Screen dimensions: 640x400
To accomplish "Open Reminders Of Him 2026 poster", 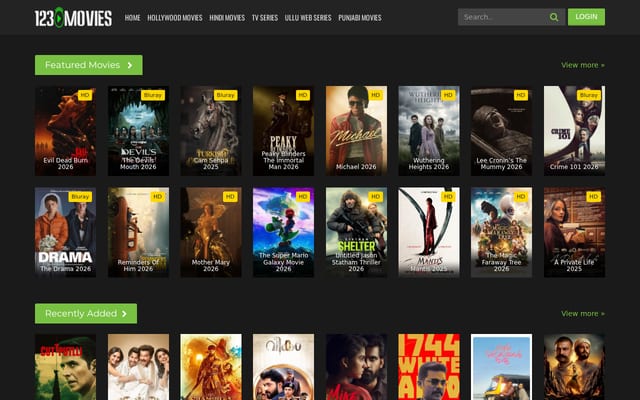I will 138,232.
